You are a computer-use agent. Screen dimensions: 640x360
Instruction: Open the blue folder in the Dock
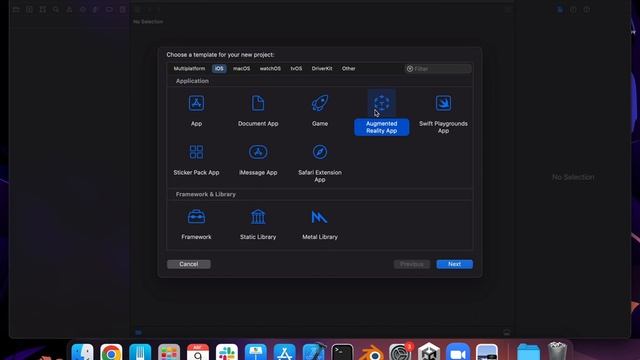[529, 353]
